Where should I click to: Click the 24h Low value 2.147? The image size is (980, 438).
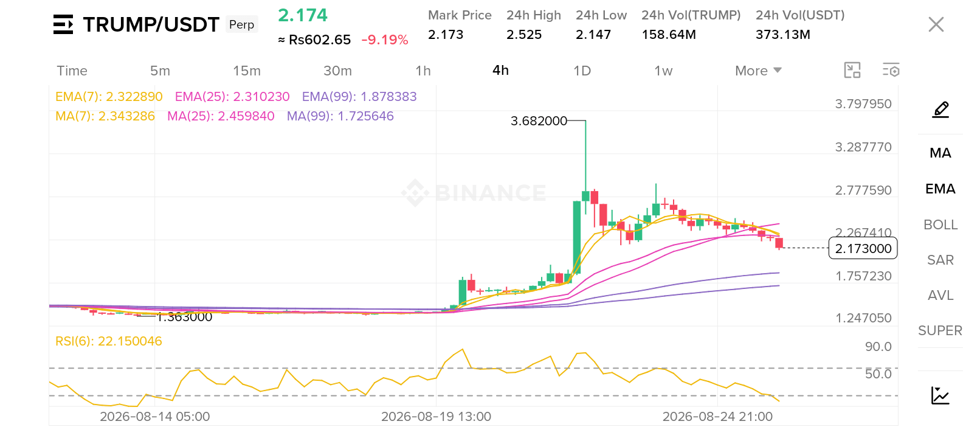click(x=593, y=35)
